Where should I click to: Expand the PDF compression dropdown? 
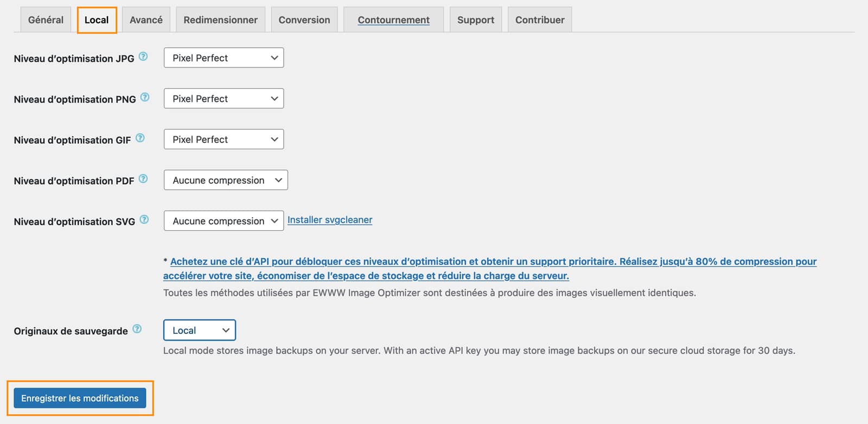[x=226, y=180]
